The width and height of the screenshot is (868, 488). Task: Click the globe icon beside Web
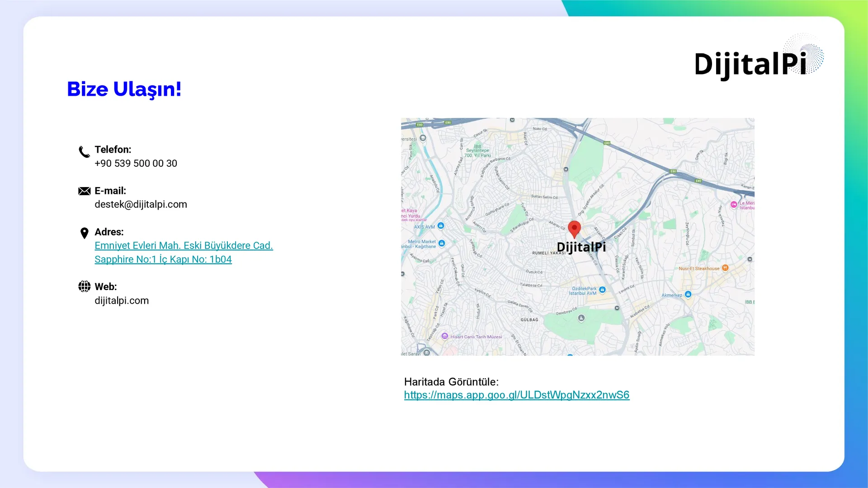click(84, 286)
